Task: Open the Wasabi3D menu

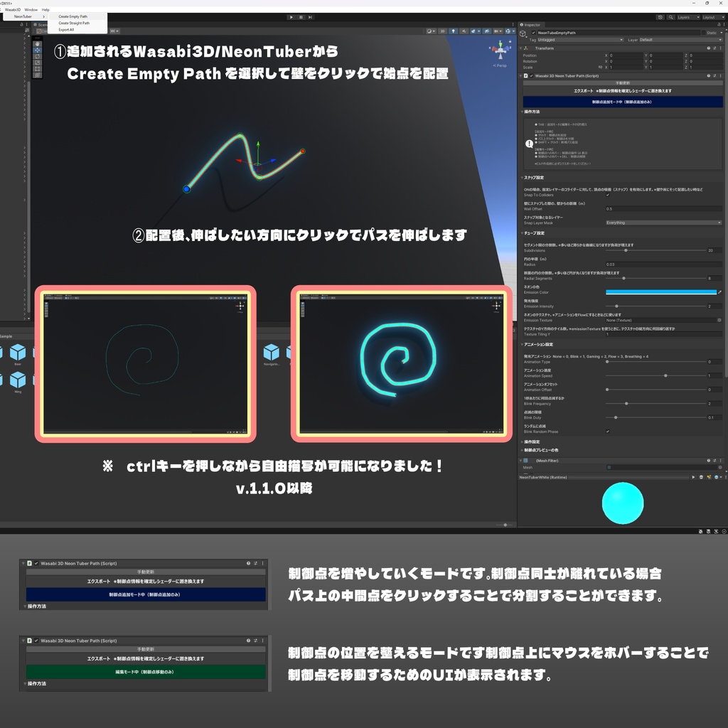Action: [x=13, y=10]
